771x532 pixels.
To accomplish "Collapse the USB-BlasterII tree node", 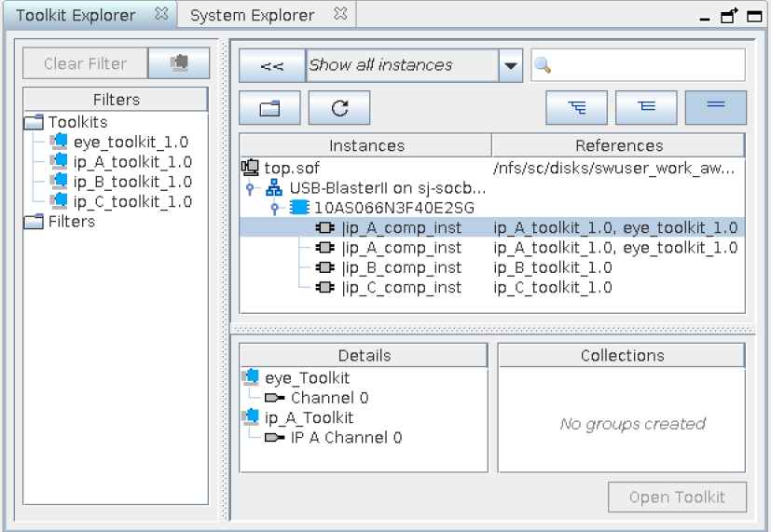I will (x=251, y=188).
